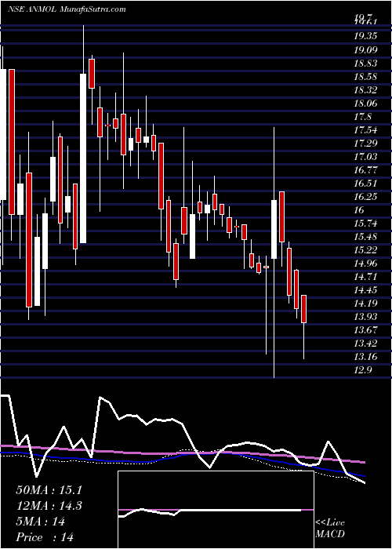Select the 13.42 price axis label

click(366, 344)
